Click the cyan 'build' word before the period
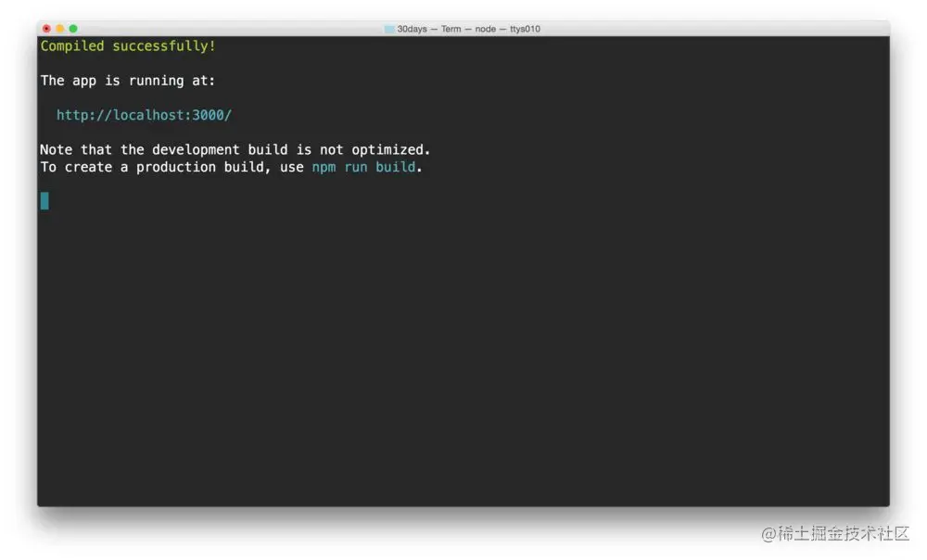This screenshot has height=560, width=927. click(396, 167)
